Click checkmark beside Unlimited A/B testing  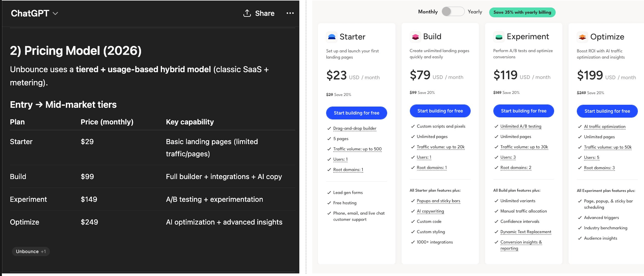pyautogui.click(x=496, y=126)
